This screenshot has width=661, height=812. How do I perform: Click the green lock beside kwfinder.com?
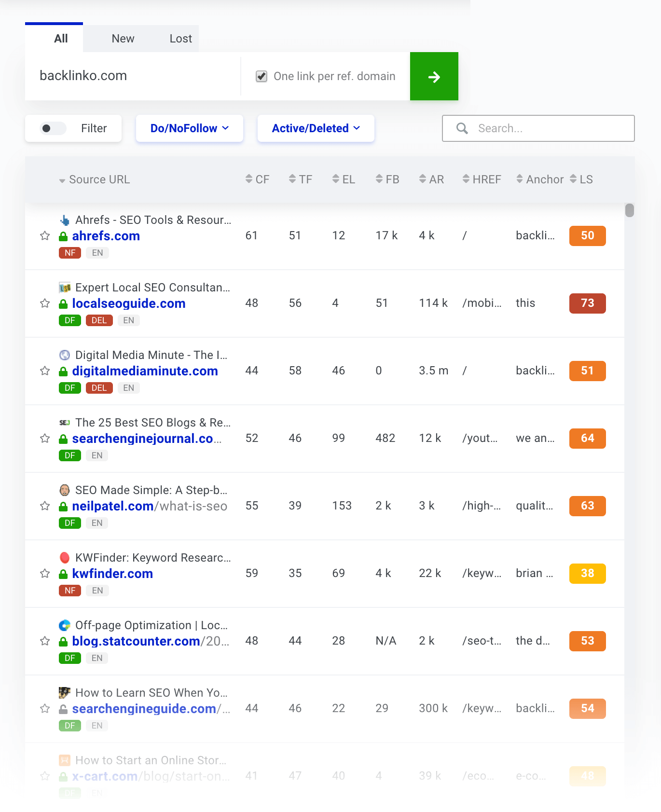63,574
